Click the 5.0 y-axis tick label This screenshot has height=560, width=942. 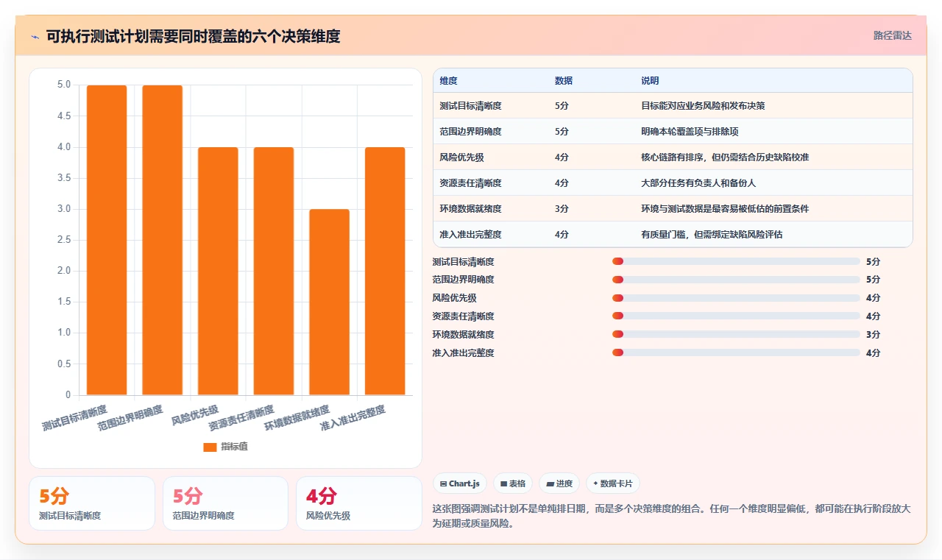(65, 85)
